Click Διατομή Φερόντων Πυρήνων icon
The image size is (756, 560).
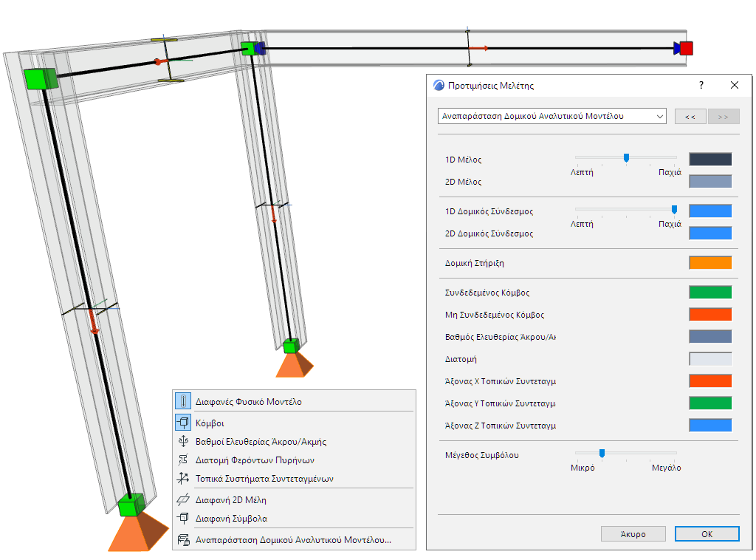(183, 460)
